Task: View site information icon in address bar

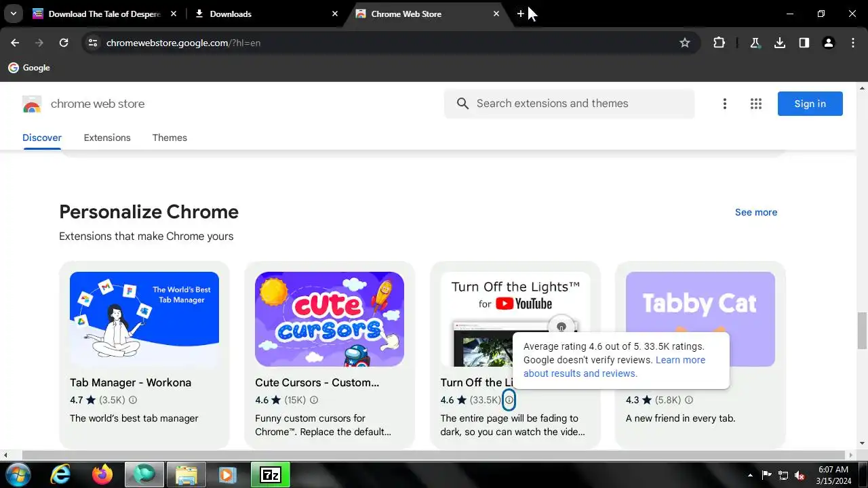Action: click(x=94, y=43)
